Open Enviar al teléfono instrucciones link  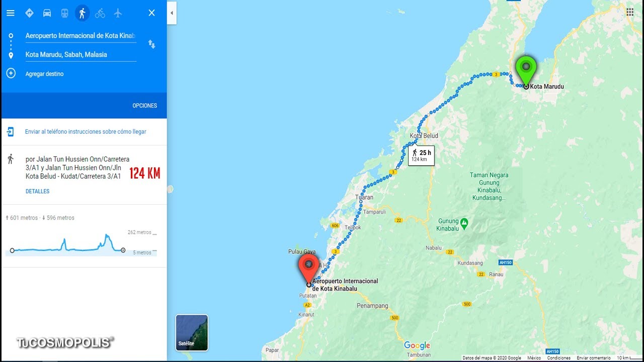tap(86, 132)
